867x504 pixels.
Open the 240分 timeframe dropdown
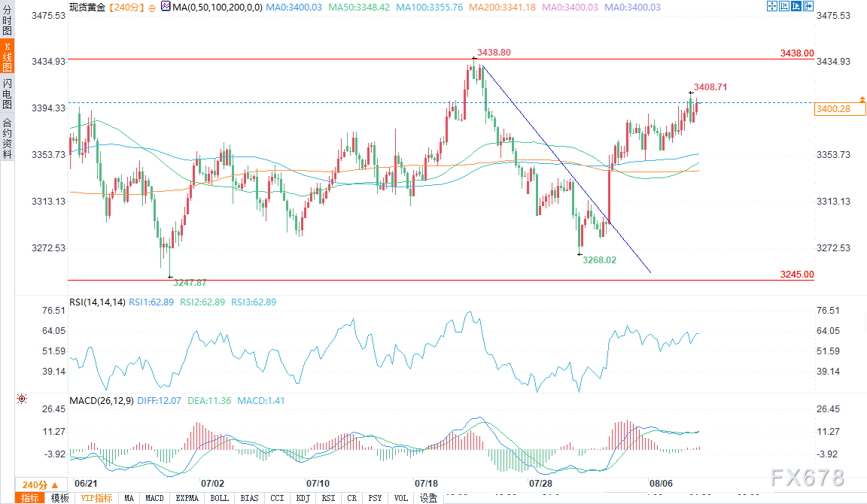click(x=35, y=484)
